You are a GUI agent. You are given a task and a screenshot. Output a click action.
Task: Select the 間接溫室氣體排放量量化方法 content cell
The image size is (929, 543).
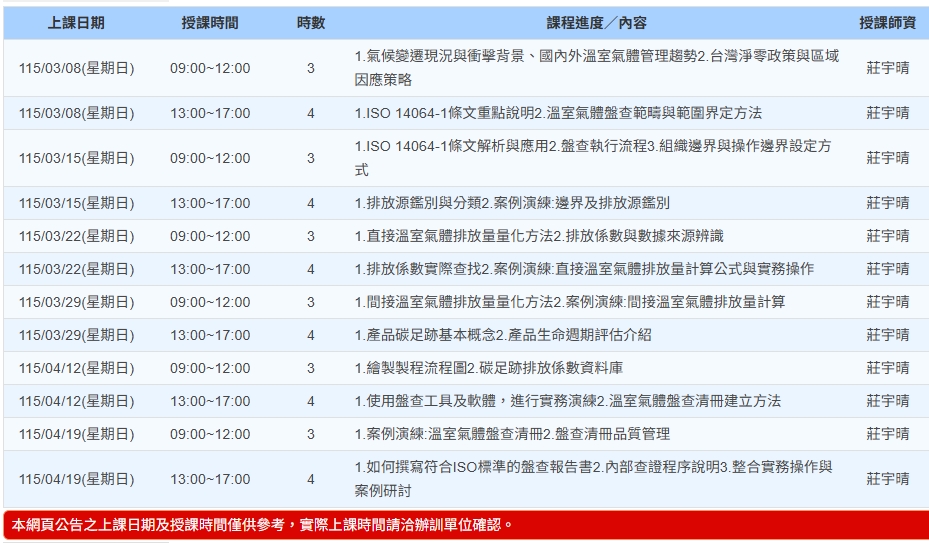[570, 302]
